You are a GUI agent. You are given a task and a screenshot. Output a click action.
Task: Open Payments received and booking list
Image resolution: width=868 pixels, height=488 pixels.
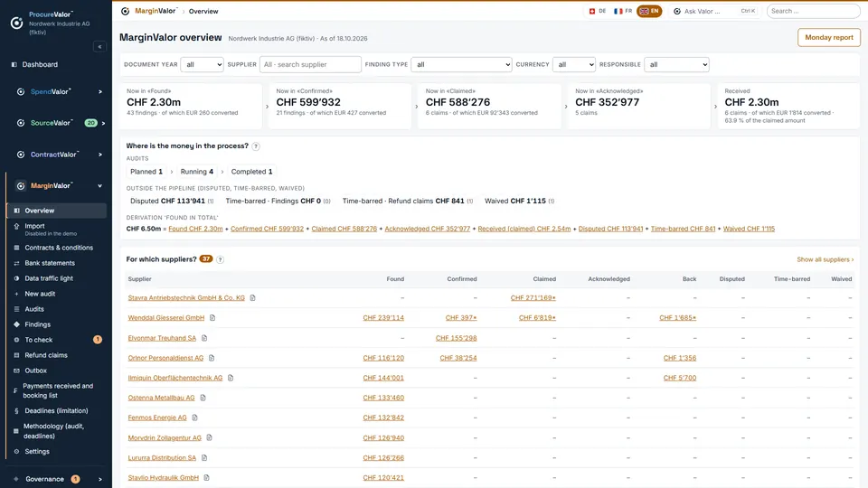56,390
